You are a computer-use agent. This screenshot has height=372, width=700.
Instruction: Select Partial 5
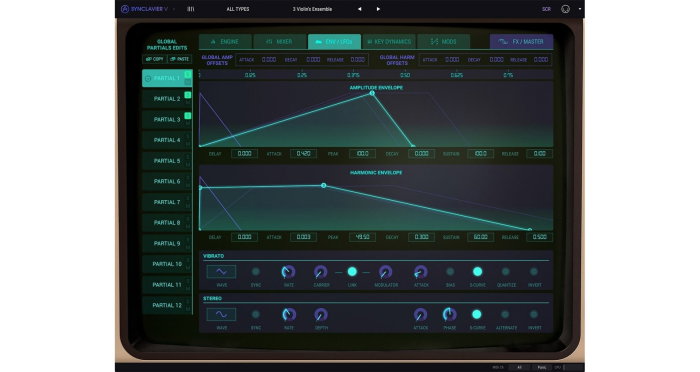pos(167,161)
